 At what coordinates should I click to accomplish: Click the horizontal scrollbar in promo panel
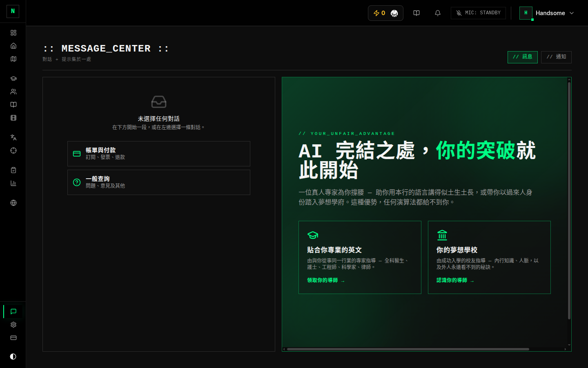pos(408,349)
